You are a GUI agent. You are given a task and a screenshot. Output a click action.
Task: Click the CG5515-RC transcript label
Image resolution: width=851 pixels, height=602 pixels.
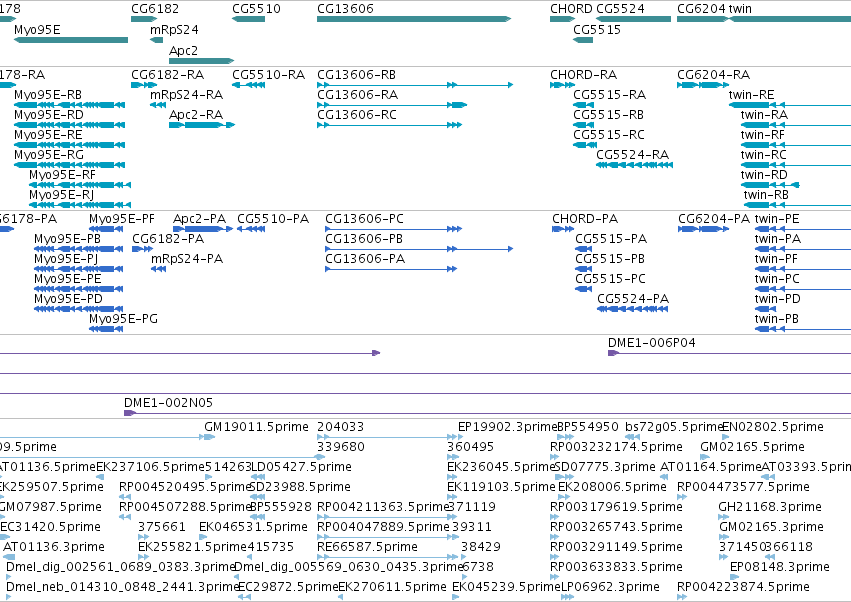(x=609, y=135)
